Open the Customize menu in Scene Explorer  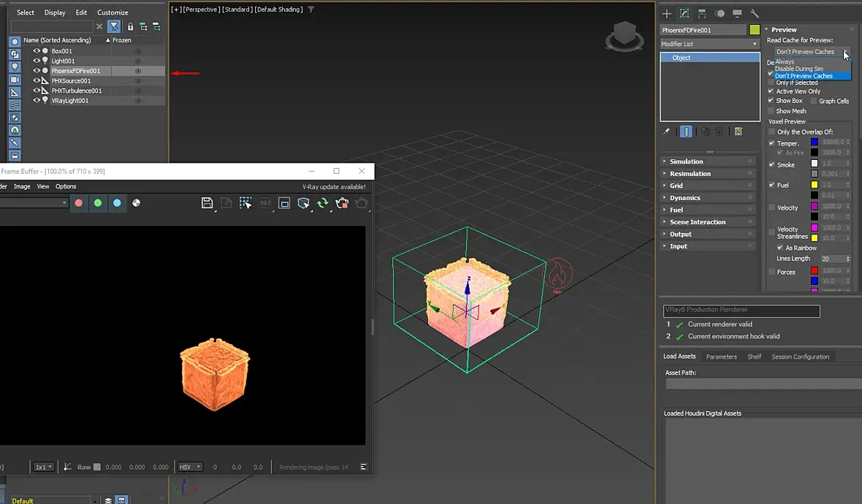(112, 12)
